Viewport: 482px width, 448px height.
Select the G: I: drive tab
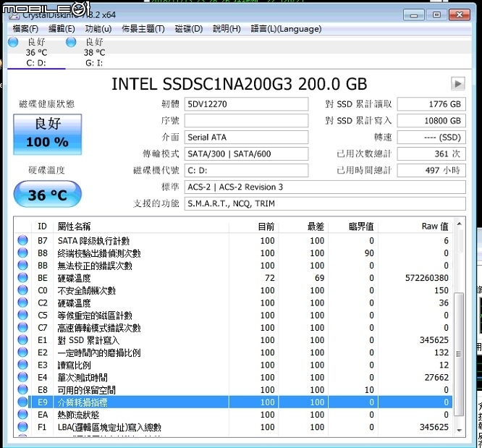click(94, 52)
